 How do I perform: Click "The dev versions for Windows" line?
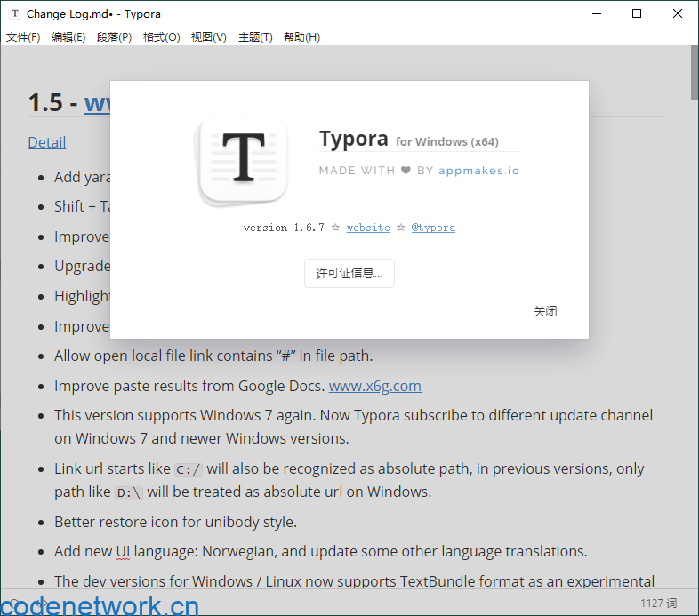click(355, 581)
